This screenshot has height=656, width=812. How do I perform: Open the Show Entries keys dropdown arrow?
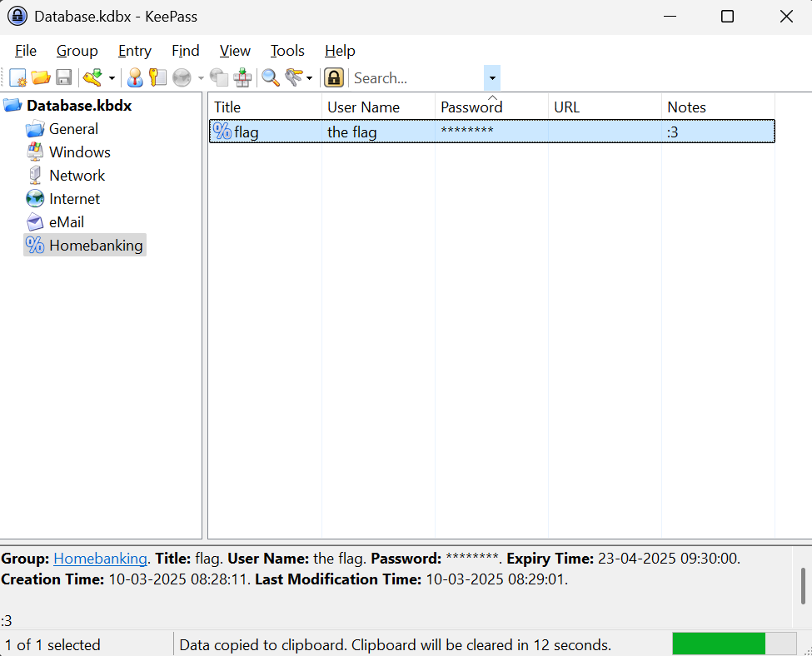click(x=310, y=78)
